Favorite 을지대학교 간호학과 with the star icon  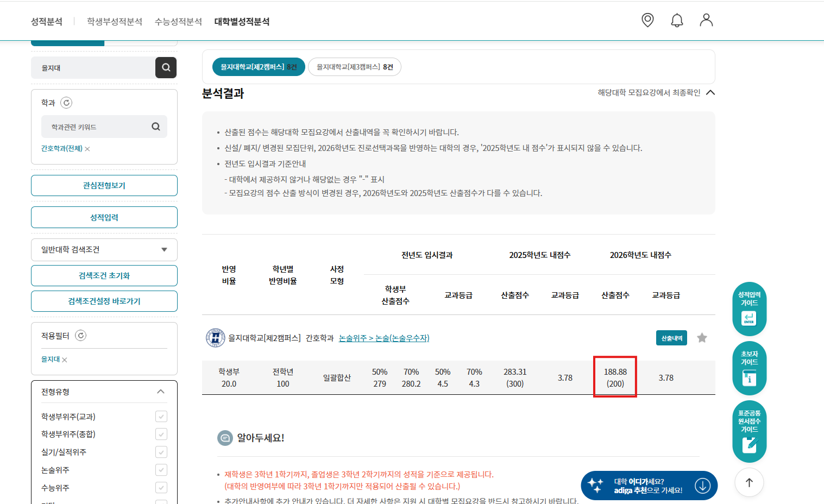[x=702, y=338]
